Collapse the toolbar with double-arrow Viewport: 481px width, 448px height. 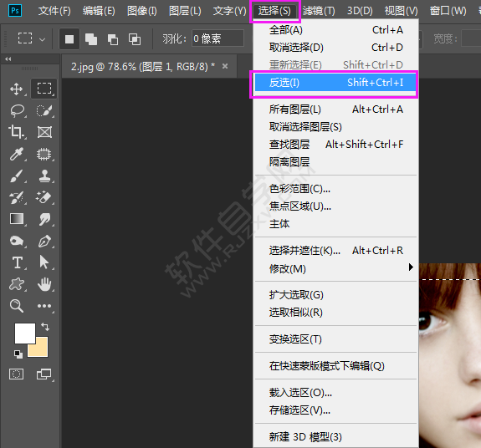(x=8, y=59)
